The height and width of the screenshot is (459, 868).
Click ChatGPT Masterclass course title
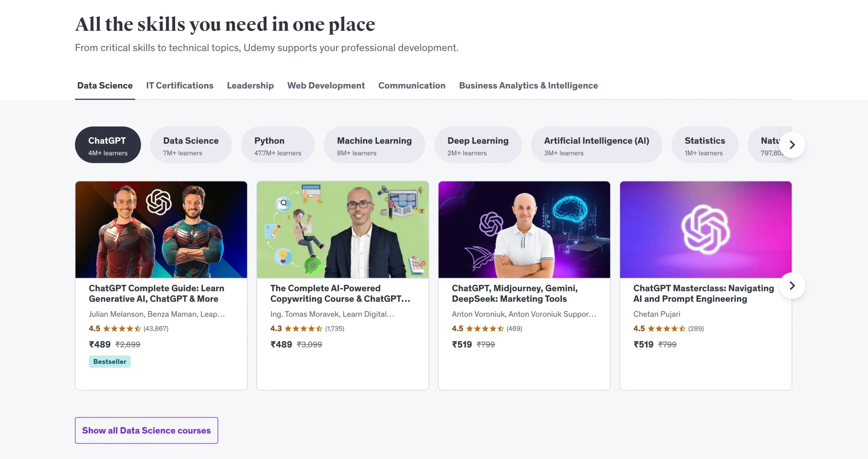point(704,293)
